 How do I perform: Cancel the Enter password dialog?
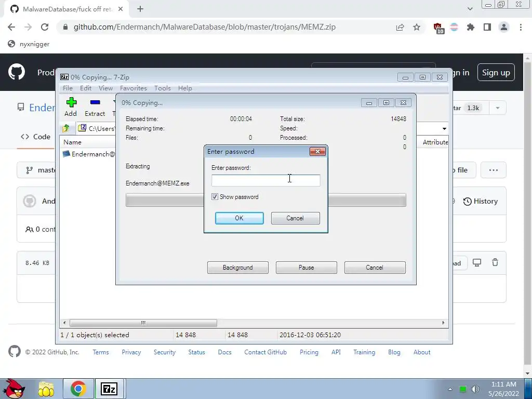tap(295, 218)
